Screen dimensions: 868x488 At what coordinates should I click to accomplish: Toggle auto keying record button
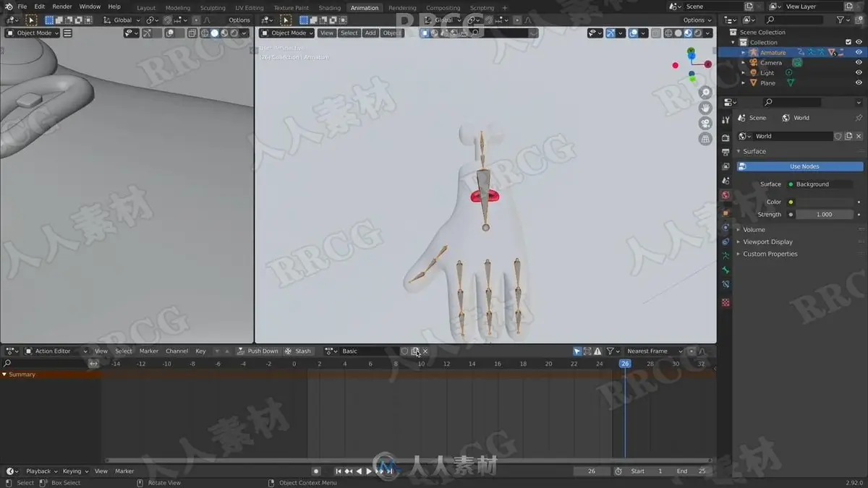tap(315, 471)
